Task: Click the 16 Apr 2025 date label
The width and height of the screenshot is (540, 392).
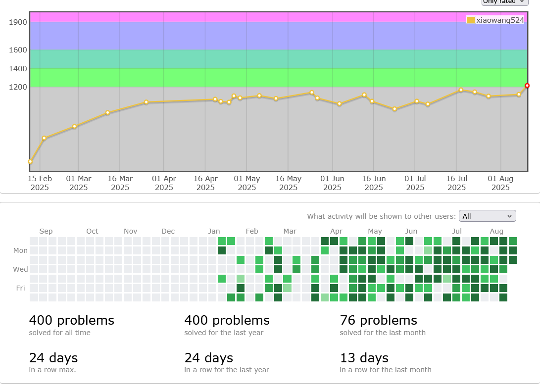Action: tap(205, 183)
